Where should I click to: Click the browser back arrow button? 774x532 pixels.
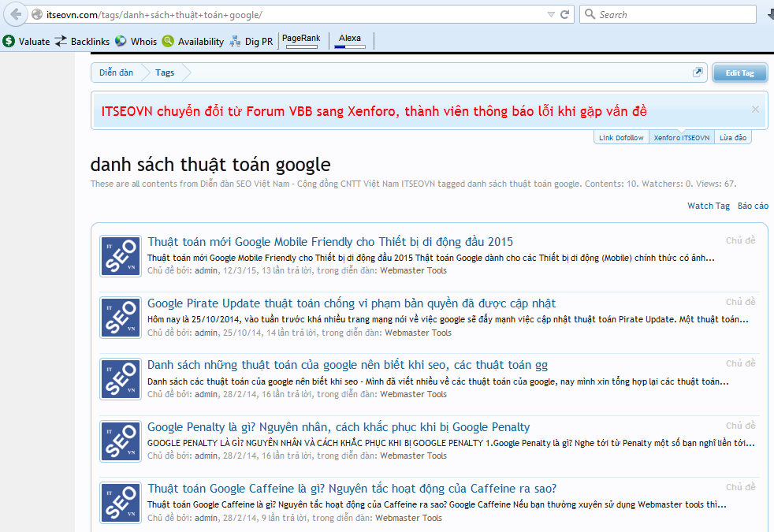tap(16, 15)
